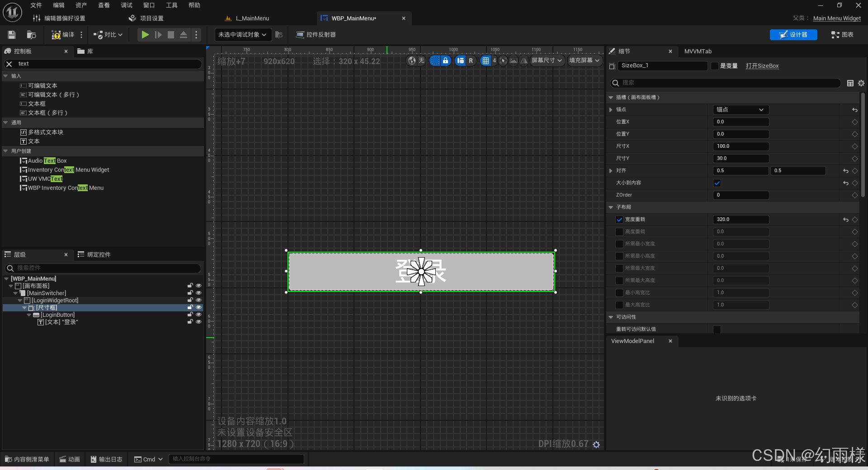Open details settings gear
This screenshot has height=470, width=868.
[x=861, y=83]
